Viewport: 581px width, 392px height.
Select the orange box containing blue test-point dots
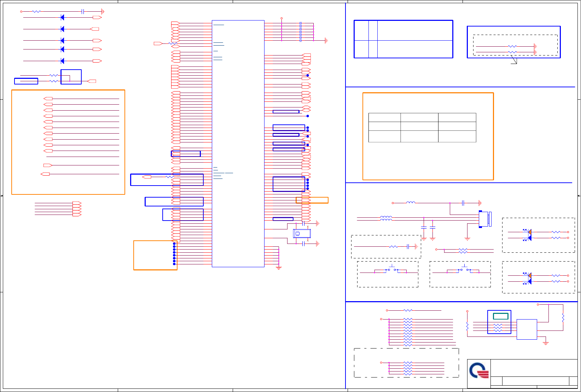coord(155,255)
